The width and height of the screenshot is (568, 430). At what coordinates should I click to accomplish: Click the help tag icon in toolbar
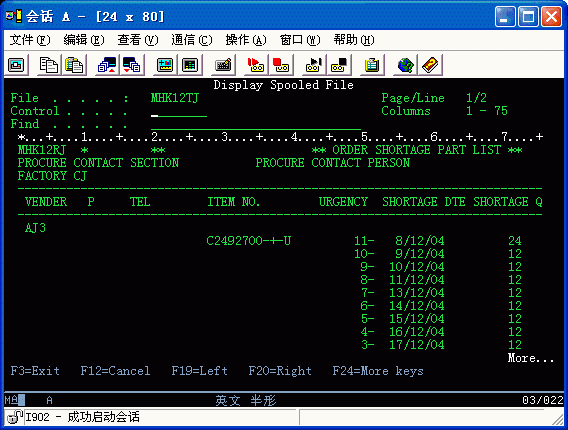(x=430, y=65)
